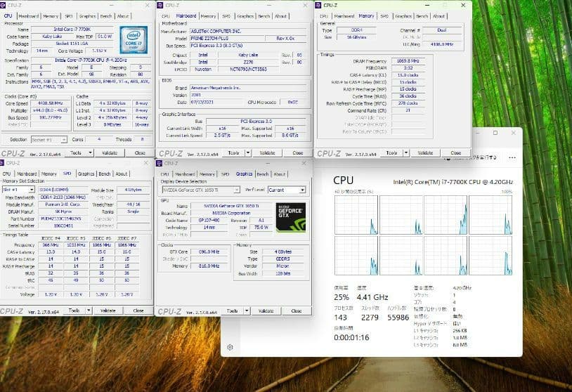Open About tab in the Memory window
The width and height of the screenshot is (572, 392).
[x=439, y=16]
